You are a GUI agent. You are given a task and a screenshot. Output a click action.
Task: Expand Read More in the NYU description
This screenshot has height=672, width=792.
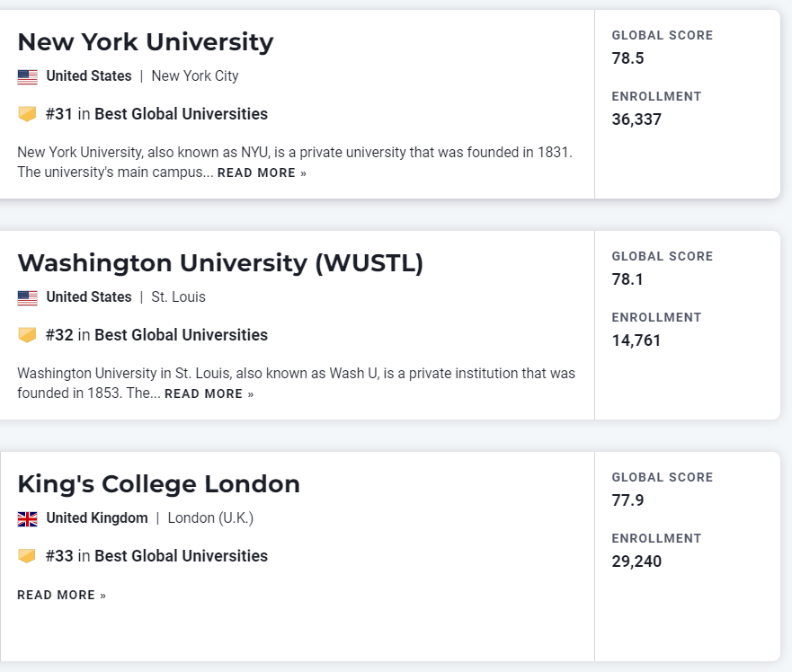tap(262, 172)
